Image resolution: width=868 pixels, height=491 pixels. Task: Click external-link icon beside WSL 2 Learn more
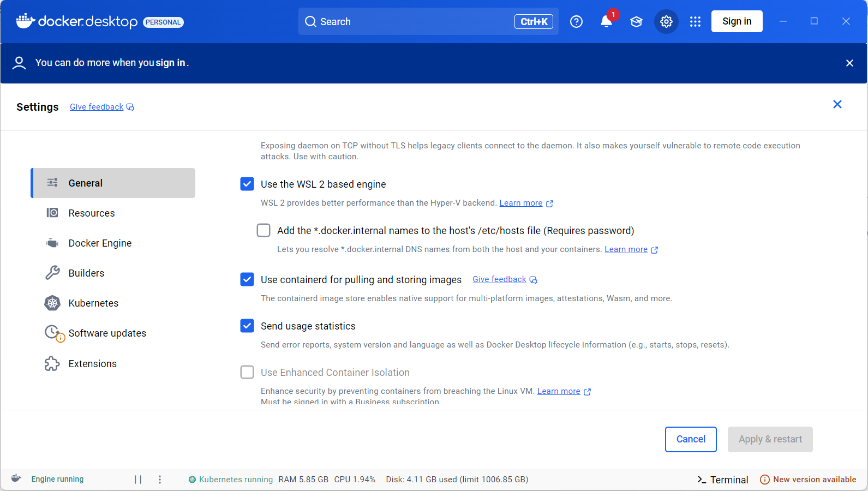point(549,203)
